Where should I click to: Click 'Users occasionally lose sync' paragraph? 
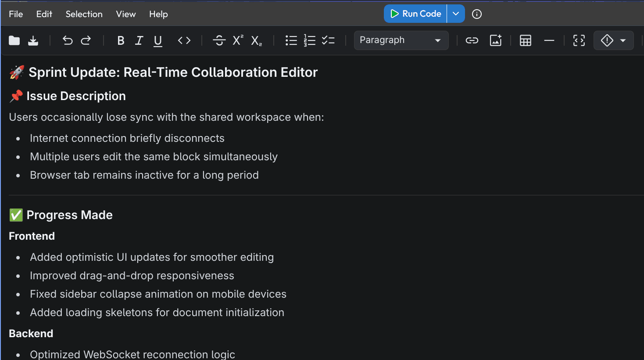tap(167, 117)
